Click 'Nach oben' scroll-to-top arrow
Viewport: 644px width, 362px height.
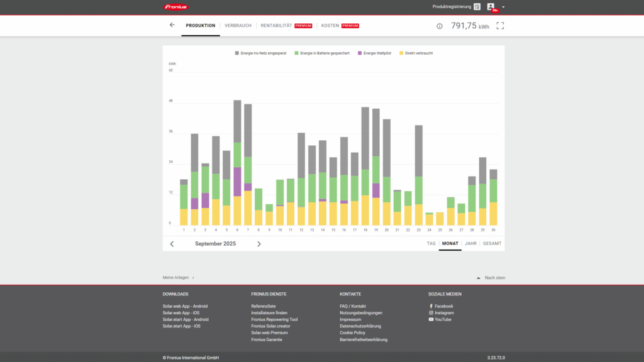coord(479,278)
